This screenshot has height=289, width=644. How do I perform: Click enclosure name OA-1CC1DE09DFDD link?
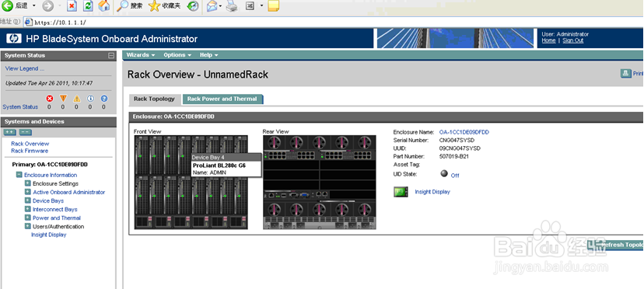[464, 132]
